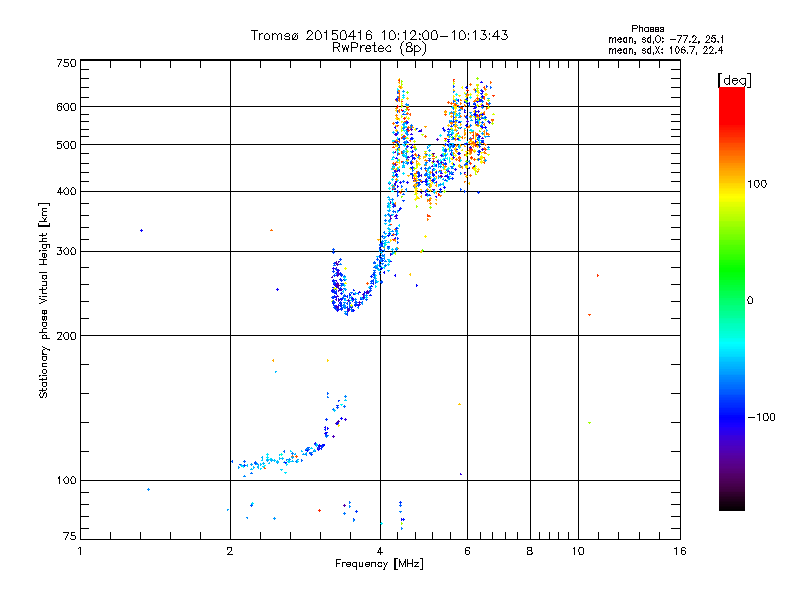The image size is (800, 600).
Task: Click the x-axis tick label '1'
Action: pos(80,551)
